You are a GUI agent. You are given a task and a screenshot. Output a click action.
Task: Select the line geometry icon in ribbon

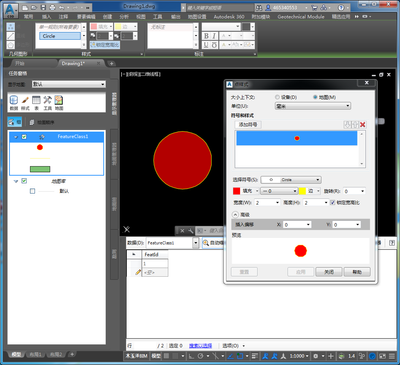click(11, 36)
